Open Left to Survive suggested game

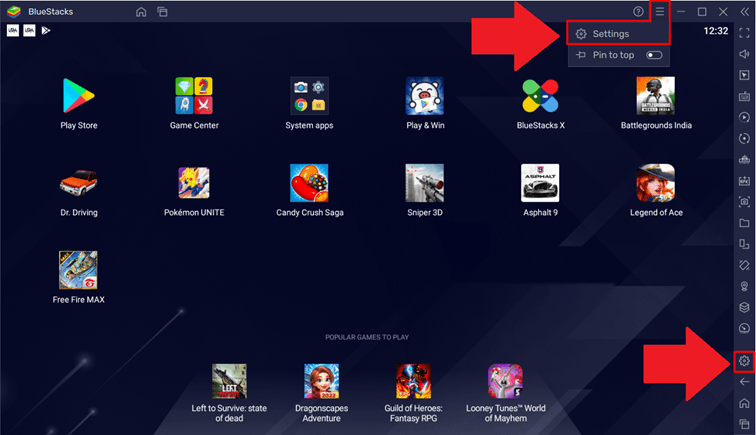pyautogui.click(x=230, y=381)
